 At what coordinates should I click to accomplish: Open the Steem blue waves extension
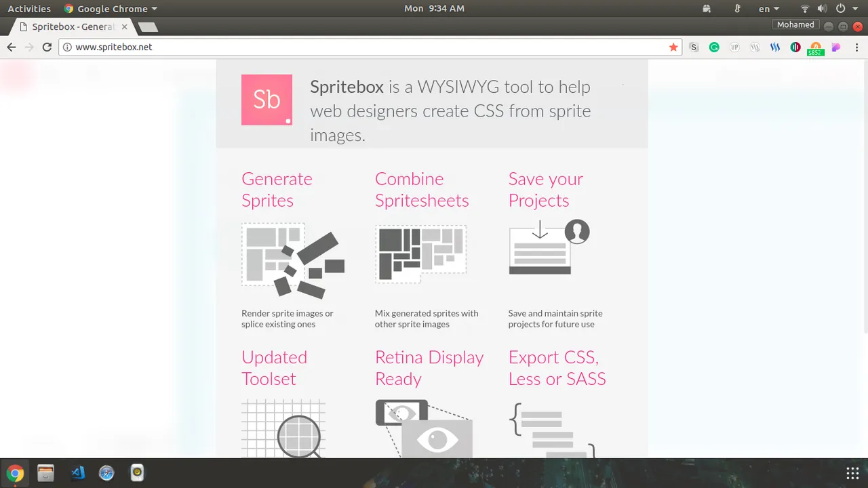[x=775, y=47]
